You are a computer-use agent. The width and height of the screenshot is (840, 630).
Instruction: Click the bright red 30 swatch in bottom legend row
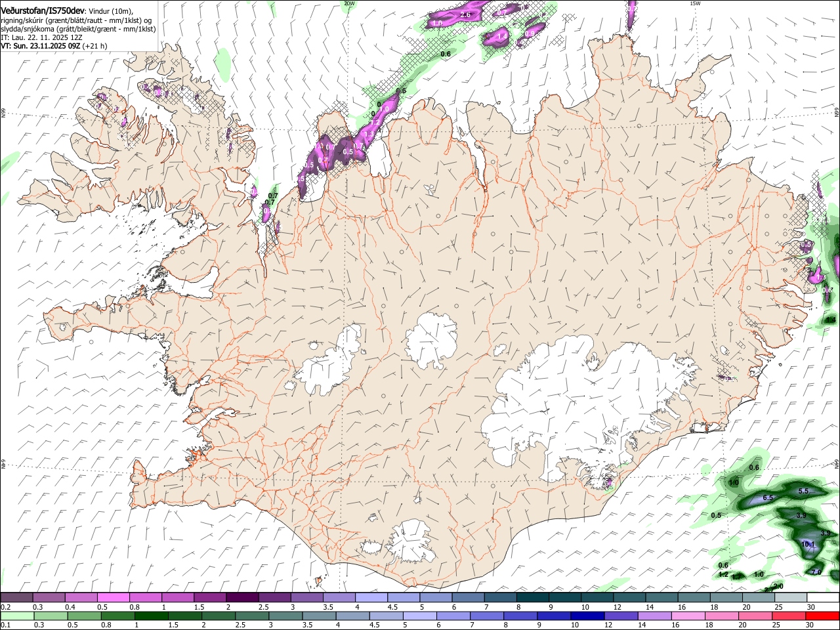click(822, 616)
